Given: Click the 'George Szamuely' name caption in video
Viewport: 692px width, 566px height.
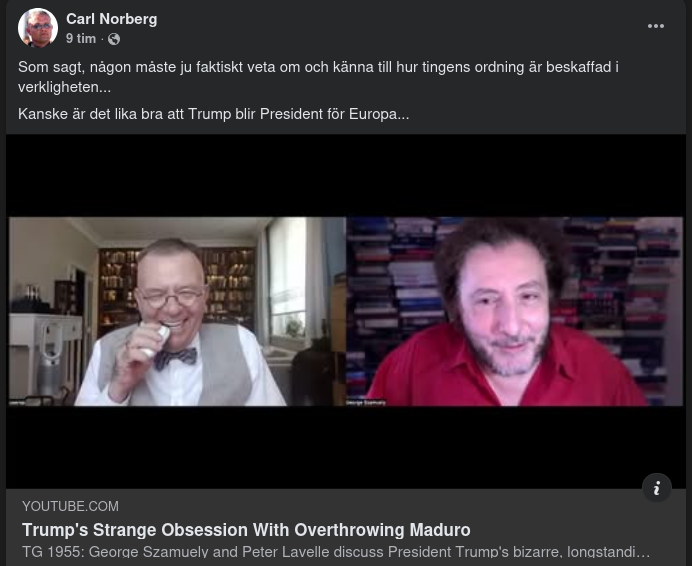Looking at the screenshot, I should pos(365,402).
